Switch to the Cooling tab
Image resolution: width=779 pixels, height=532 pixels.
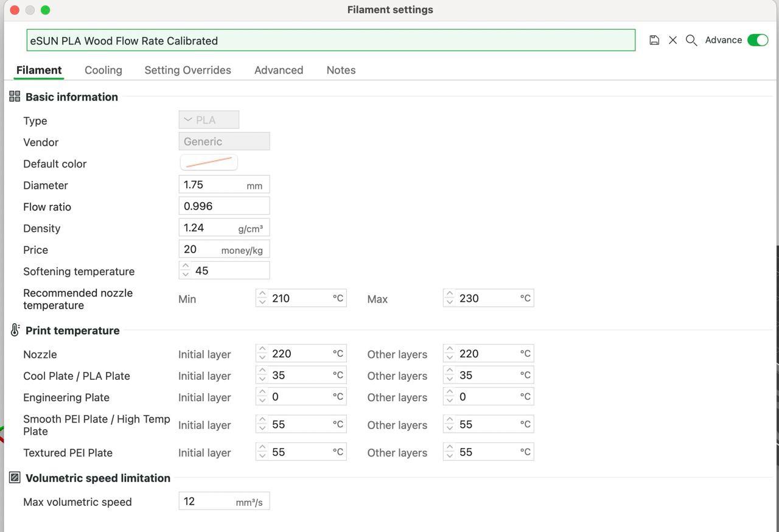[103, 70]
